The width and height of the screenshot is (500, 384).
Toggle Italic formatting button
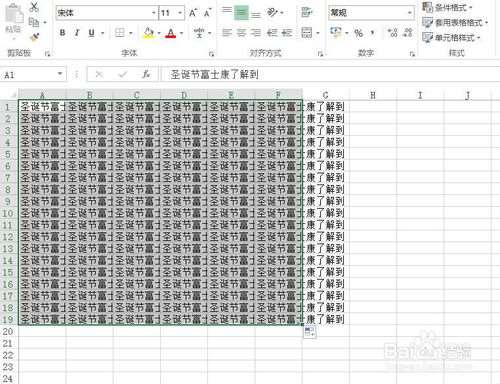click(x=77, y=33)
